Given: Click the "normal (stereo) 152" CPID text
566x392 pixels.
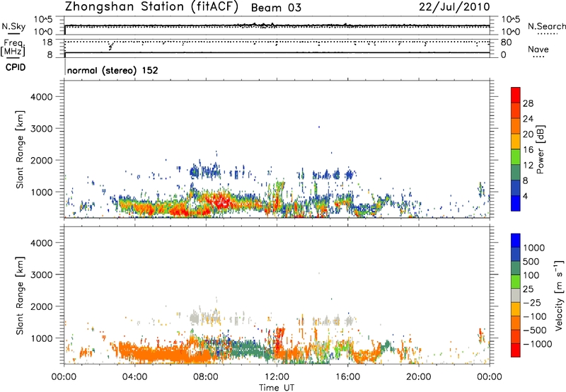Looking at the screenshot, I should [x=112, y=70].
